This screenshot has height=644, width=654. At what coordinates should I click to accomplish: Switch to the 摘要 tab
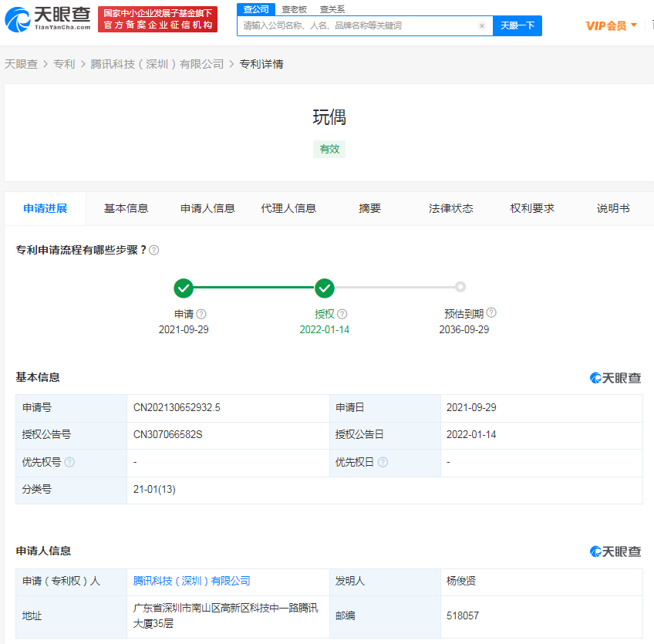tap(369, 208)
